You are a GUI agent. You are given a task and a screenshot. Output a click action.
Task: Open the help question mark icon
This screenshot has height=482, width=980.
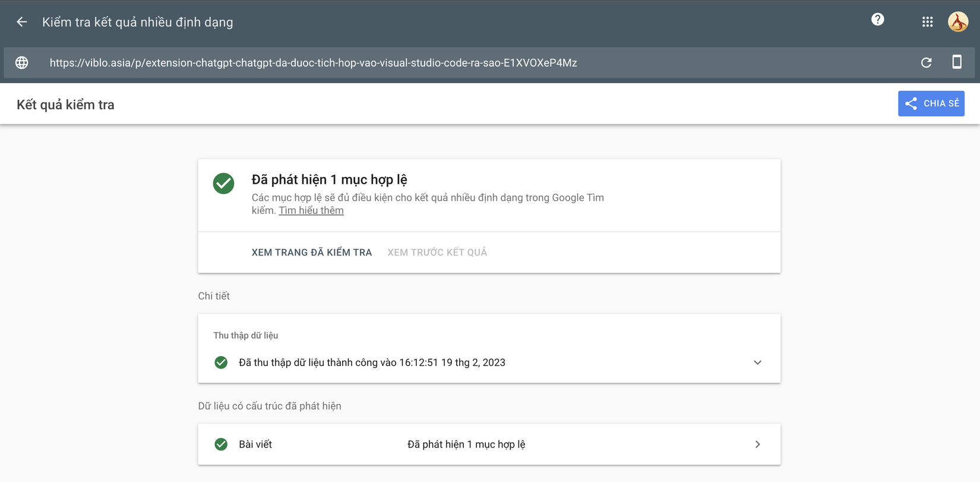(x=877, y=20)
